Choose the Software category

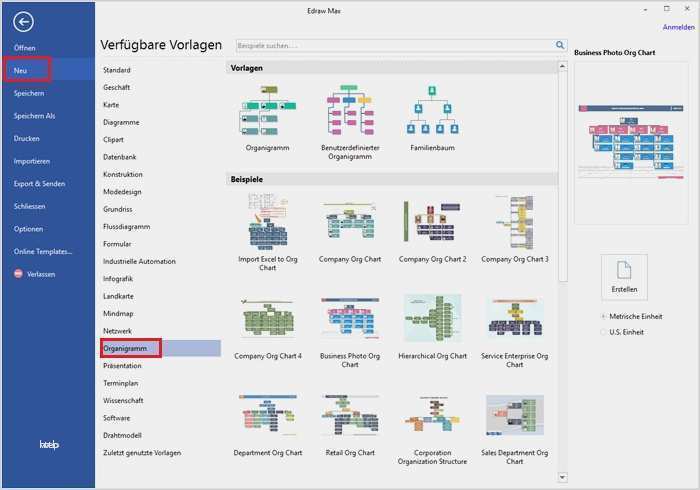(x=117, y=418)
